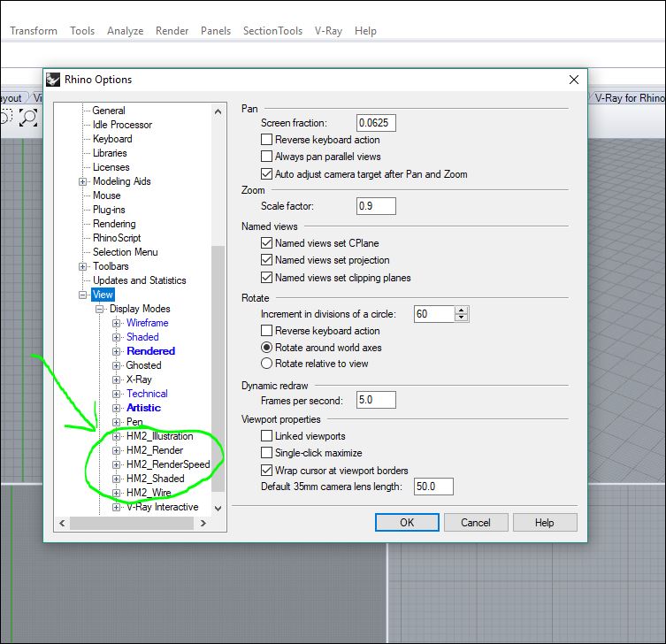Toggle Reverse keyboard action under Rotate

coord(266,331)
